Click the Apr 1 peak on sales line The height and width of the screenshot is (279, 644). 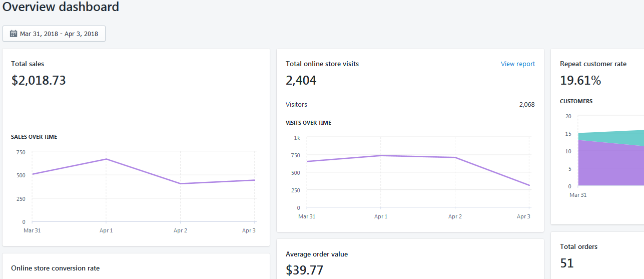(106, 159)
